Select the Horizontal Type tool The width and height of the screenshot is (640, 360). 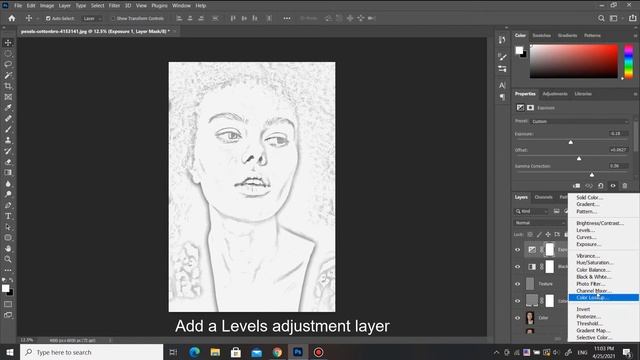click(8, 216)
